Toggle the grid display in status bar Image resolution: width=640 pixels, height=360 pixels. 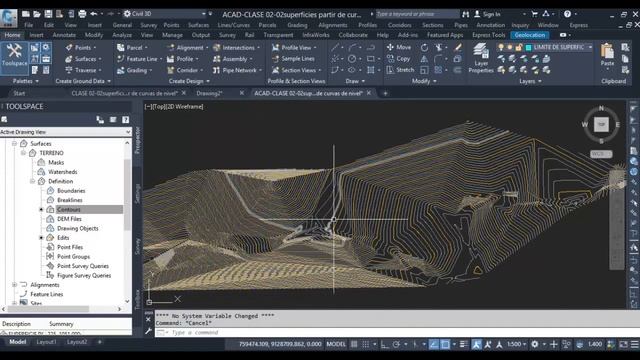click(x=354, y=344)
